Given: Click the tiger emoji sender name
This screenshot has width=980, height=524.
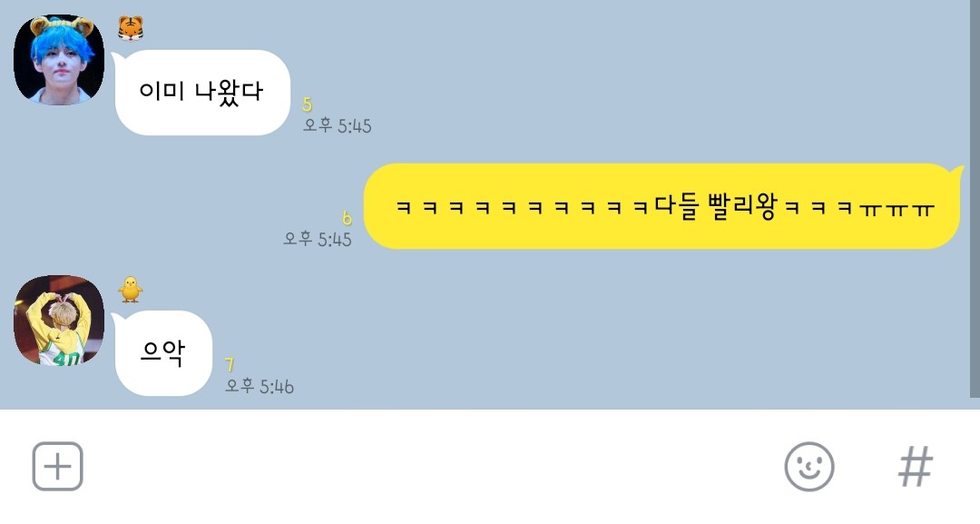Looking at the screenshot, I should pos(131,28).
